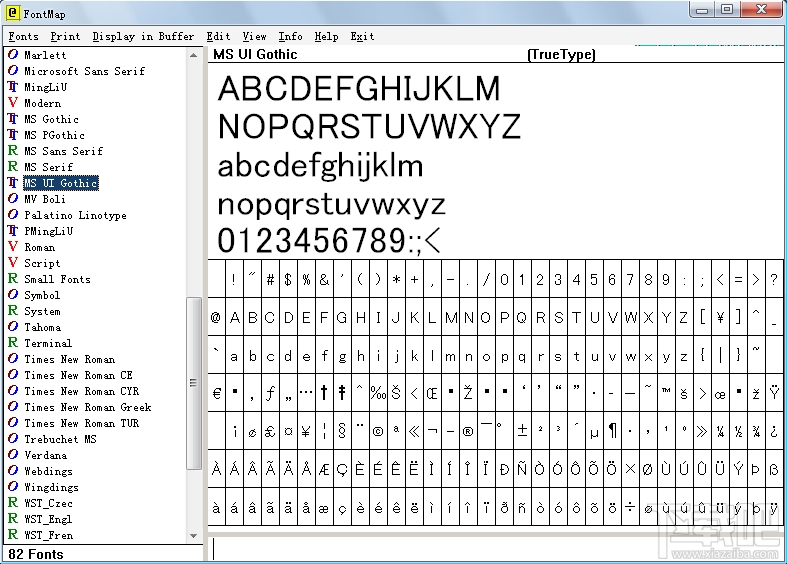
Task: Click the TrueType icon beside MS UI Gothic
Action: (x=13, y=183)
